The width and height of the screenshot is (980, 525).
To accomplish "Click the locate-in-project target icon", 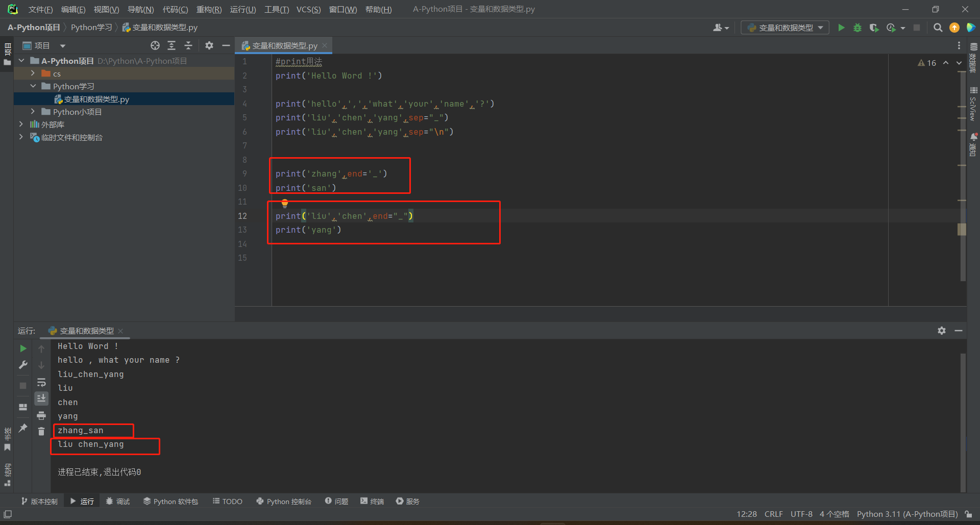I will (155, 45).
